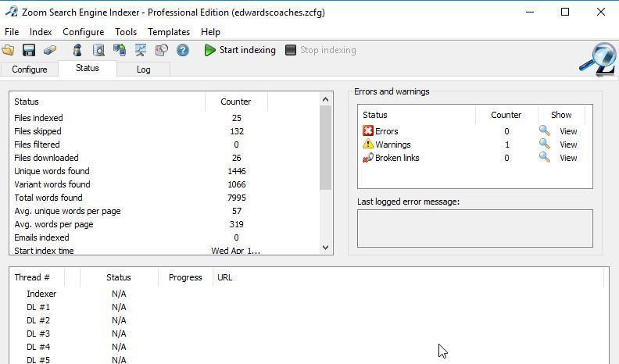Click the Zoom magnifier logo at top right
Viewport: 619px width, 364px height.
pos(598,59)
